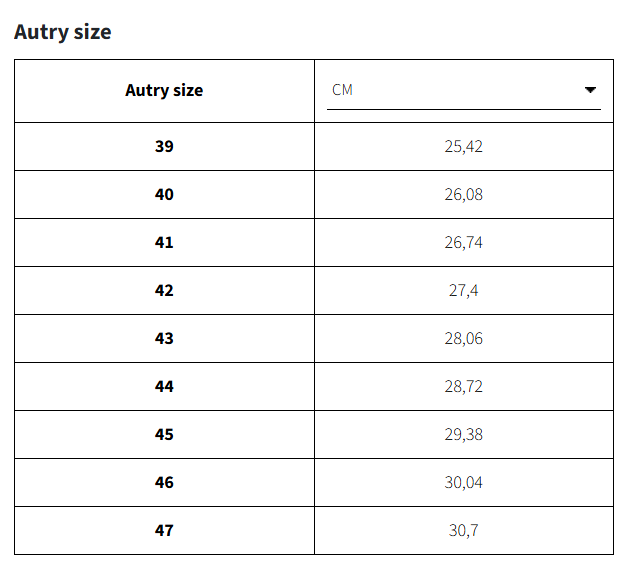Select size 43 row label
630x568 pixels.
point(164,338)
